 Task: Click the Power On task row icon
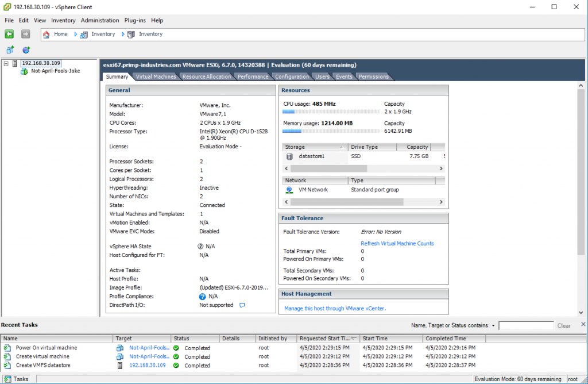tap(7, 348)
